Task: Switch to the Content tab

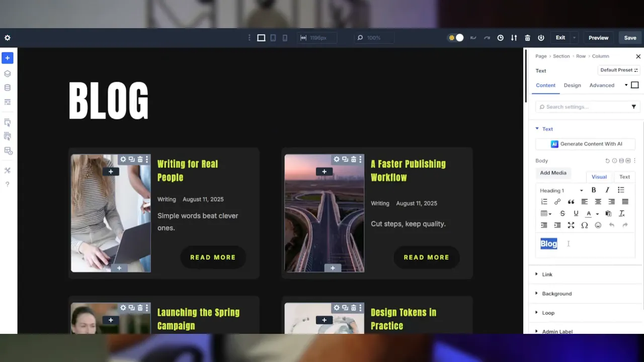Action: pyautogui.click(x=545, y=85)
